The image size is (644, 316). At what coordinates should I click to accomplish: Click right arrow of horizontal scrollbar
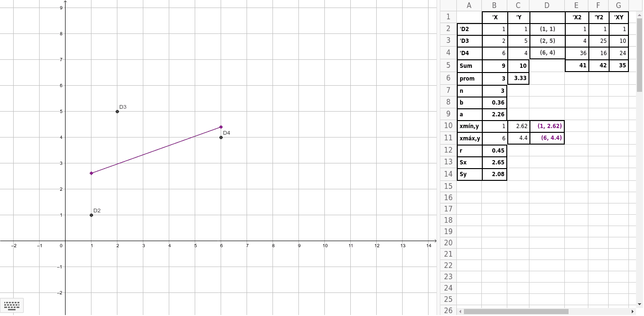pyautogui.click(x=632, y=311)
